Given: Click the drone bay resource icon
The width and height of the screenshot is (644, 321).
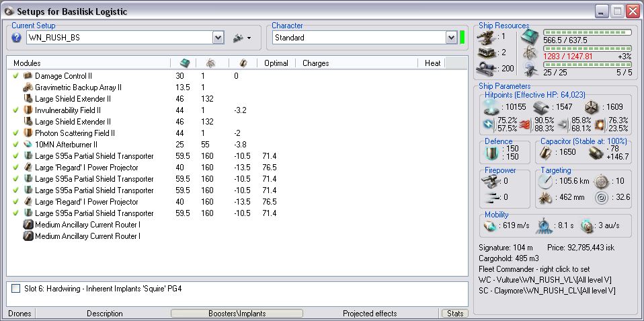Looking at the screenshot, I should pos(530,69).
